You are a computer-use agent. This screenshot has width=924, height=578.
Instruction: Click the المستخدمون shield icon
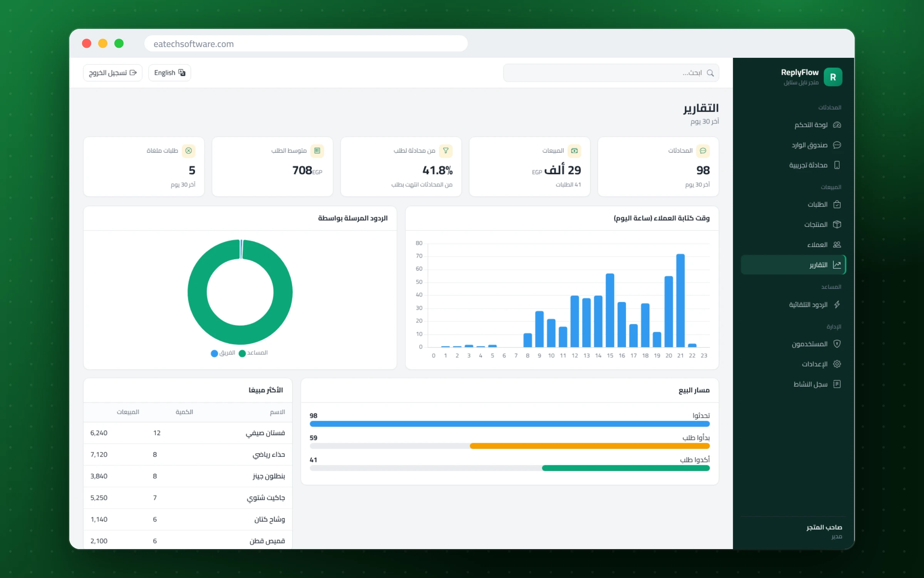point(837,344)
